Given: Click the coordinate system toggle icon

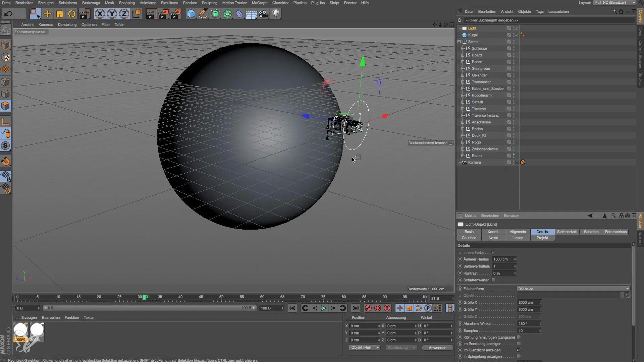Looking at the screenshot, I should (x=137, y=14).
